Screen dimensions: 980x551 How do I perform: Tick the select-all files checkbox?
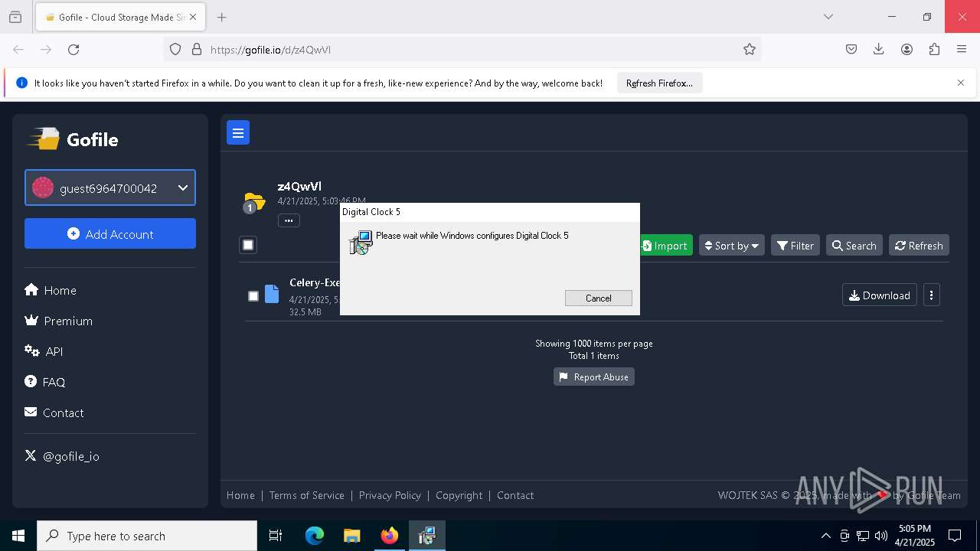pyautogui.click(x=248, y=245)
